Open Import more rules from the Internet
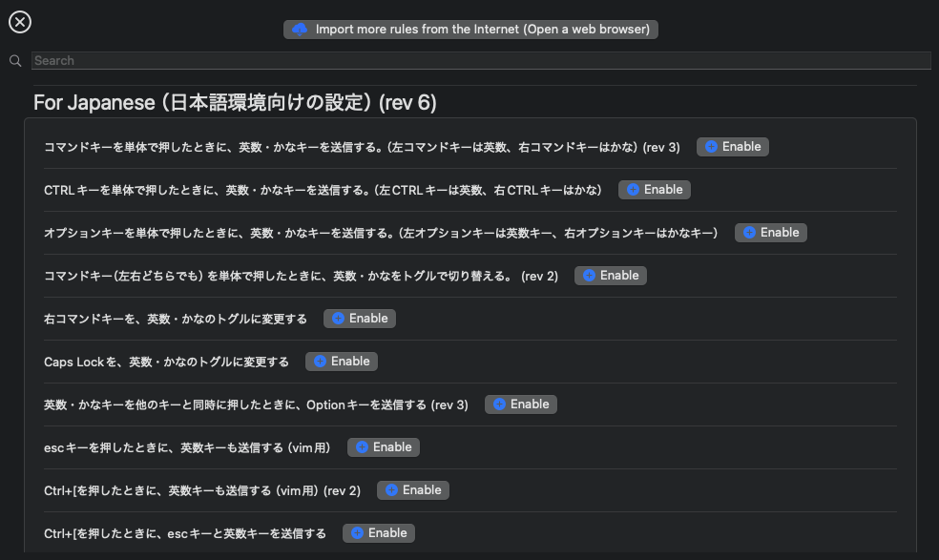939x560 pixels. pyautogui.click(x=469, y=29)
